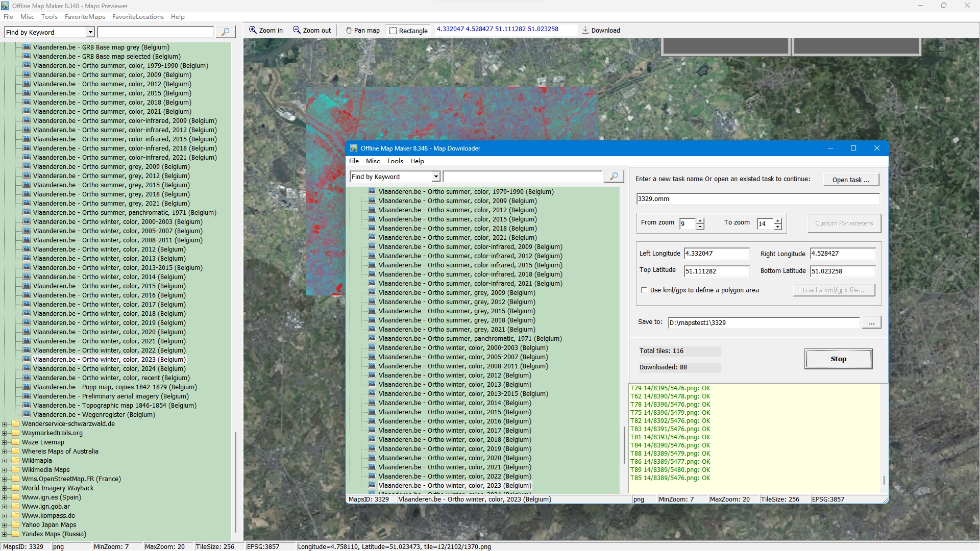The height and width of the screenshot is (551, 980).
Task: Open Find by Keyword dropdown in previewer
Action: coord(90,32)
